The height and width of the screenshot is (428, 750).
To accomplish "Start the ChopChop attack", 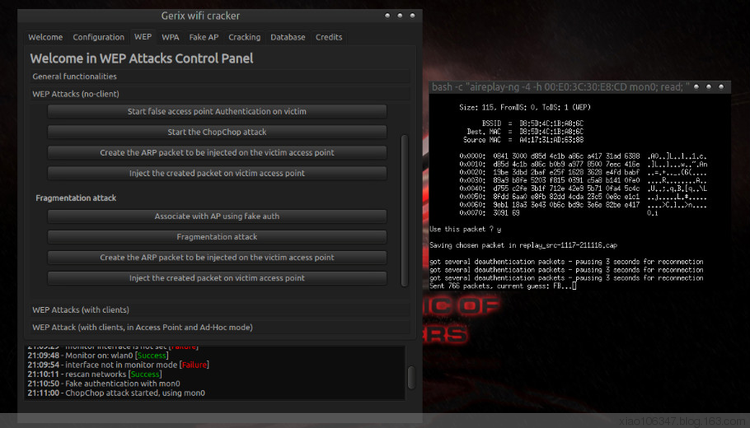I will pyautogui.click(x=217, y=132).
